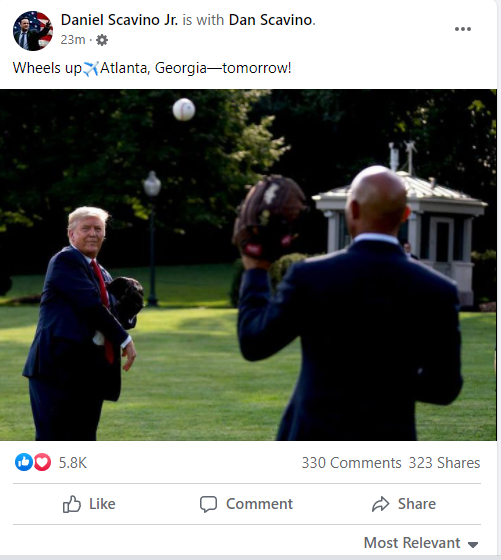501x560 pixels.
Task: Open the Most Relevant comment sorting
Action: pyautogui.click(x=421, y=543)
